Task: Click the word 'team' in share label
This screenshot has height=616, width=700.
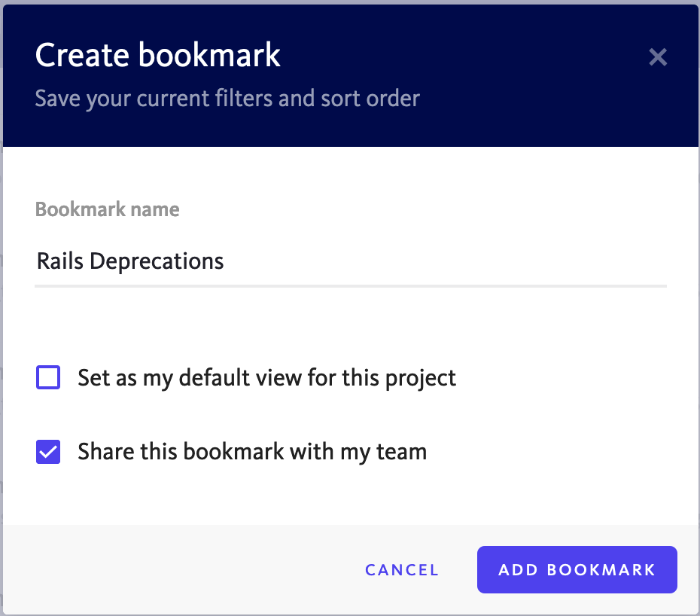Action: pyautogui.click(x=402, y=452)
